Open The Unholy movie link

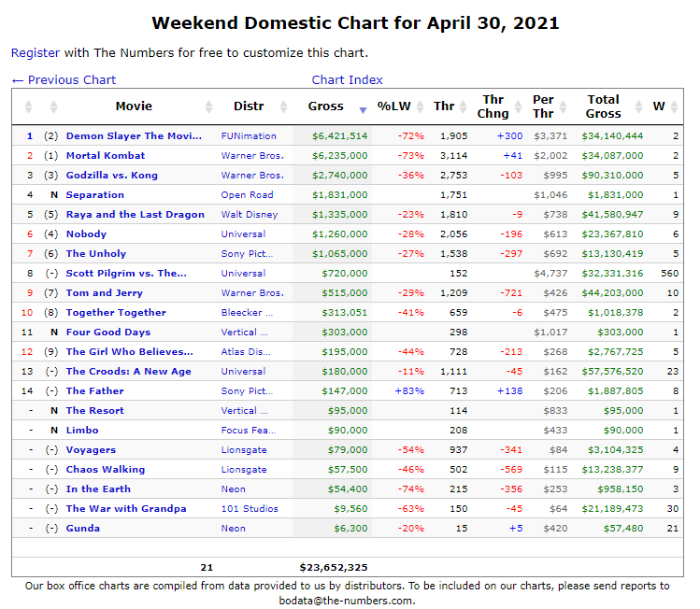(x=96, y=254)
